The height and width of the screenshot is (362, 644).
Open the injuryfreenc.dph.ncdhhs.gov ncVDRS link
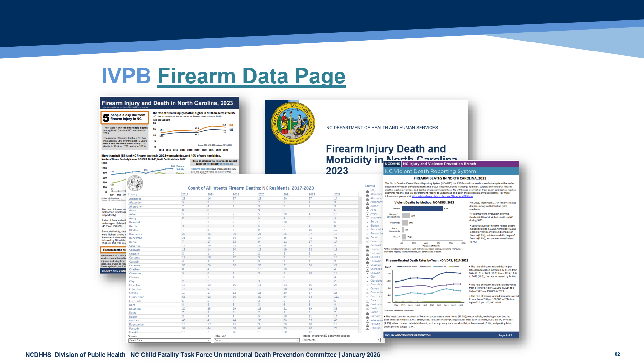click(x=442, y=196)
